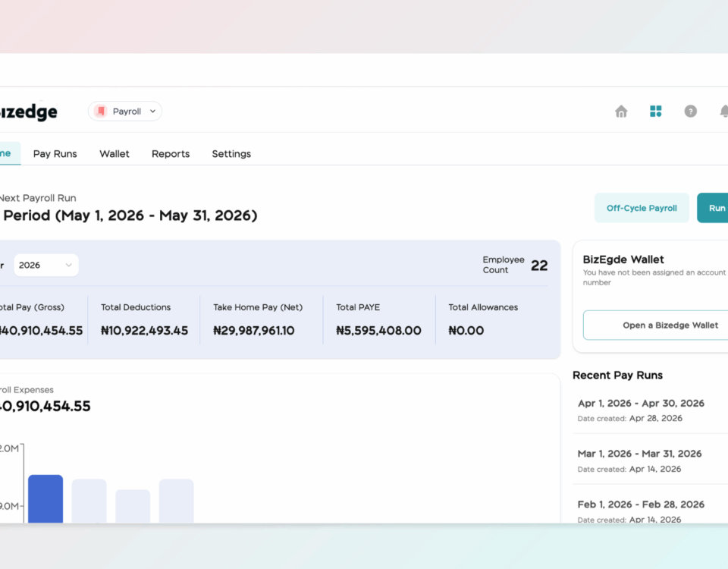
Task: Open the notifications bell icon
Action: click(723, 112)
